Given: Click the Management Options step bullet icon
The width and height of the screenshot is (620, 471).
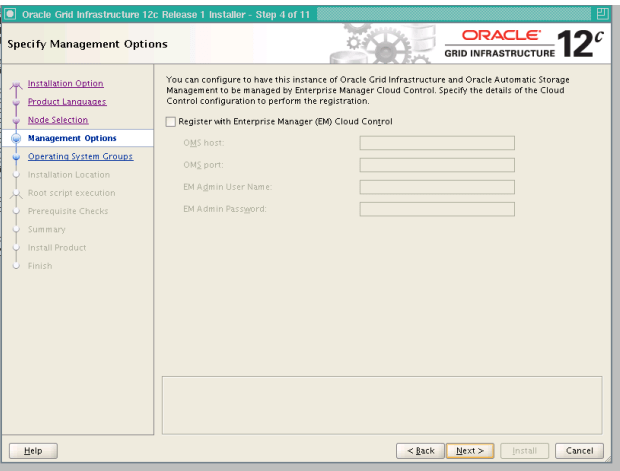Looking at the screenshot, I should pos(16,138).
